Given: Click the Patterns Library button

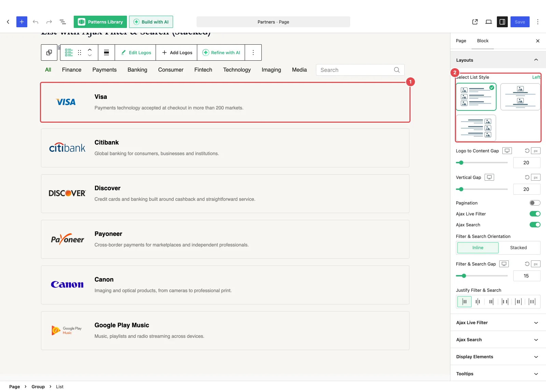Looking at the screenshot, I should [100, 22].
